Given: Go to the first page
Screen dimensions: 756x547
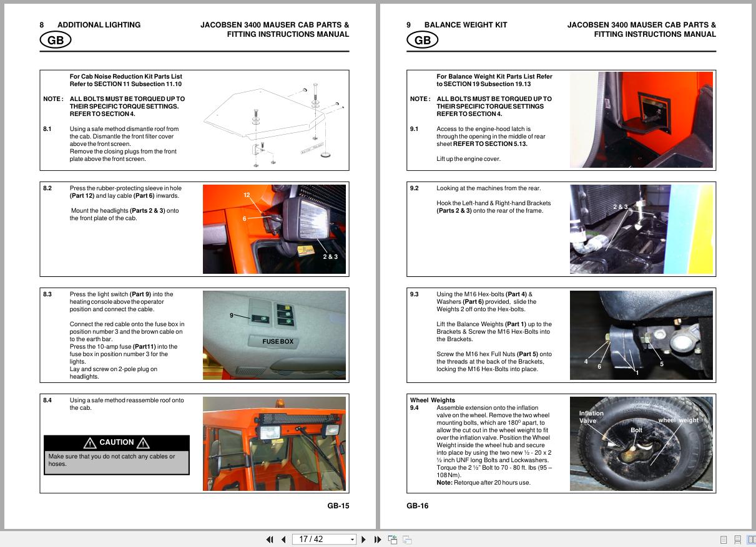Looking at the screenshot, I should 270,540.
